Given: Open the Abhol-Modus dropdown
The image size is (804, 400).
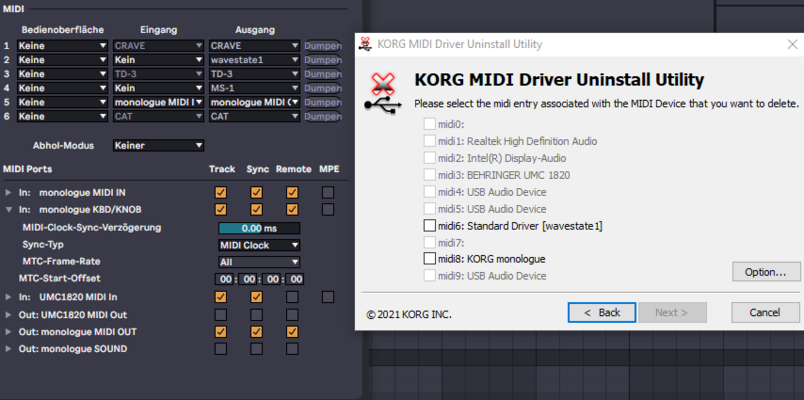Looking at the screenshot, I should pos(158,146).
